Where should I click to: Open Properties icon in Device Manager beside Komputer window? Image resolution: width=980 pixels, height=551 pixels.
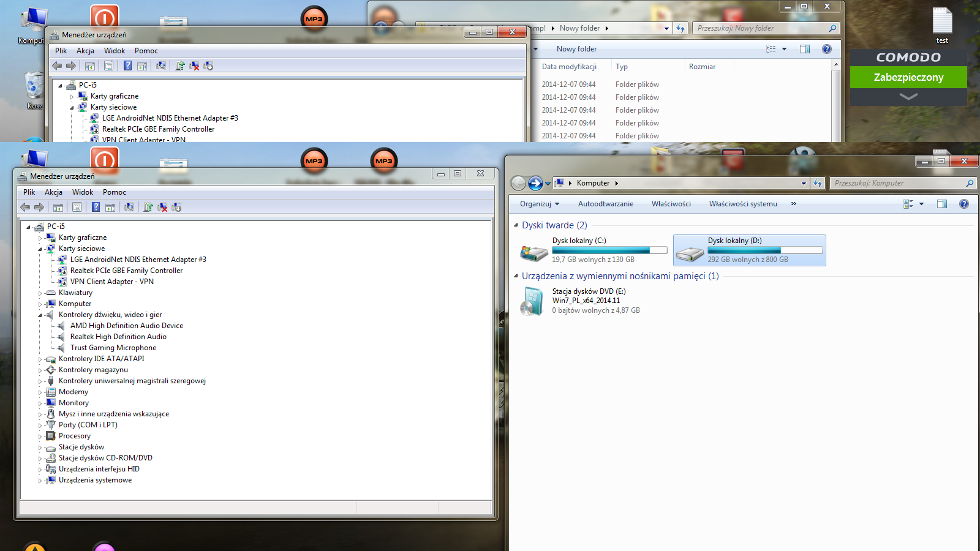[x=77, y=208]
